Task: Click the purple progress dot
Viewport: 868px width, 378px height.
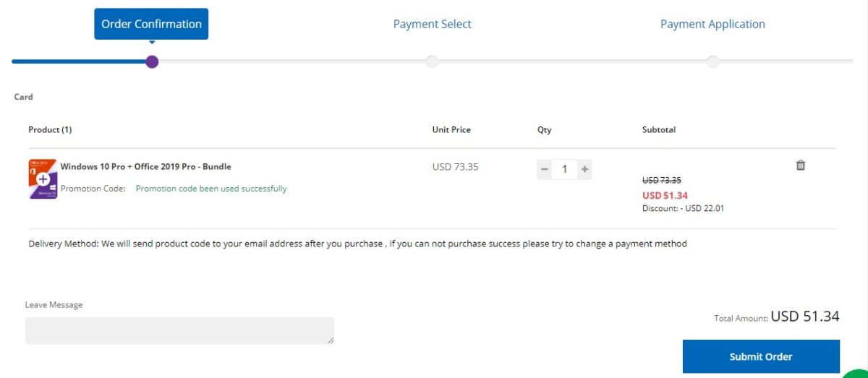Action: [152, 61]
